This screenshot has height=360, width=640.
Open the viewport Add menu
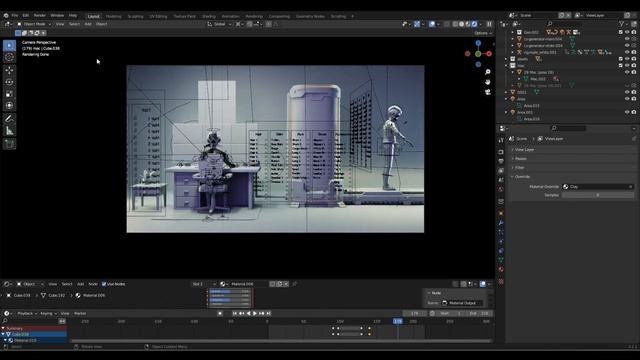pos(88,24)
